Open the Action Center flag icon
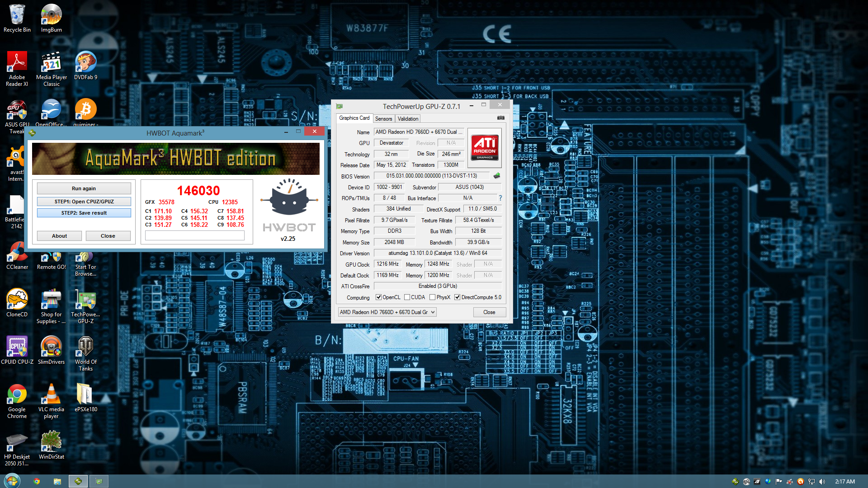Image resolution: width=868 pixels, height=488 pixels. (x=778, y=481)
